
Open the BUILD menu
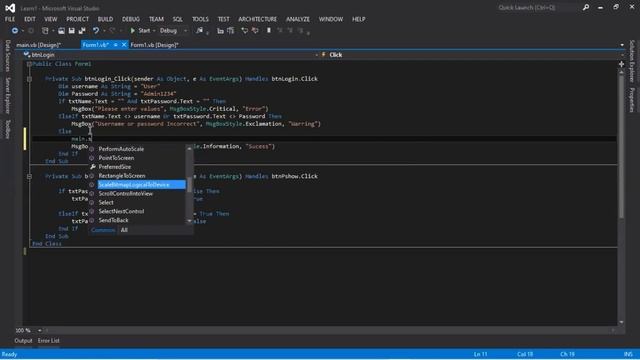(105, 19)
